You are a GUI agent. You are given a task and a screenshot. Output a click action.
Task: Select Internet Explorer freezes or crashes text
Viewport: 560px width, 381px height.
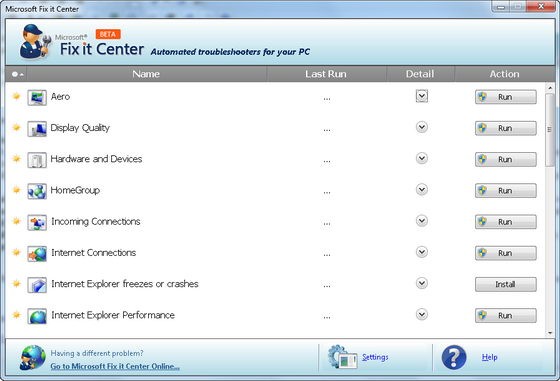(x=125, y=284)
